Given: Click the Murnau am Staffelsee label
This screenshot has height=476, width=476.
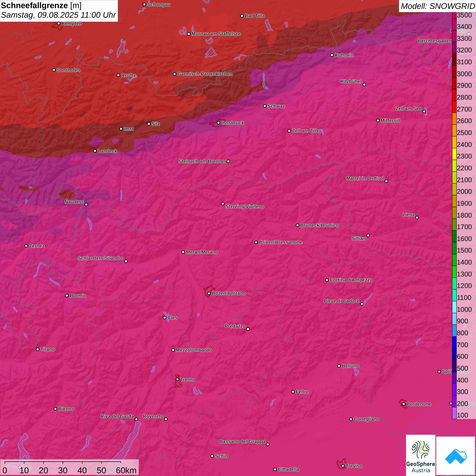Looking at the screenshot, I should click(216, 34).
